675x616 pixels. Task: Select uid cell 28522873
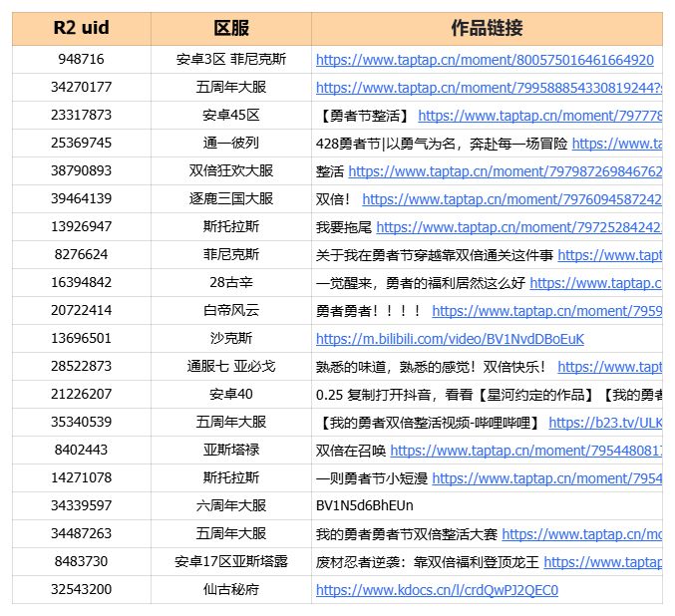82,367
